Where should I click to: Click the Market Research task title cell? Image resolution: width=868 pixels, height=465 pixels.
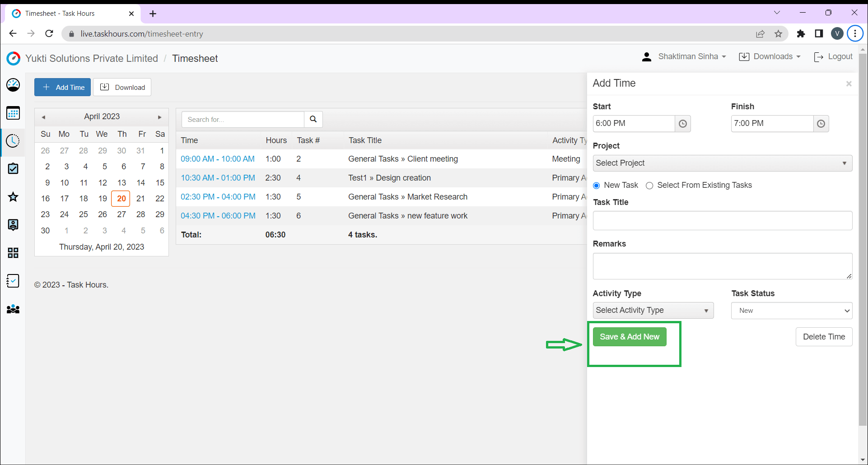click(408, 197)
